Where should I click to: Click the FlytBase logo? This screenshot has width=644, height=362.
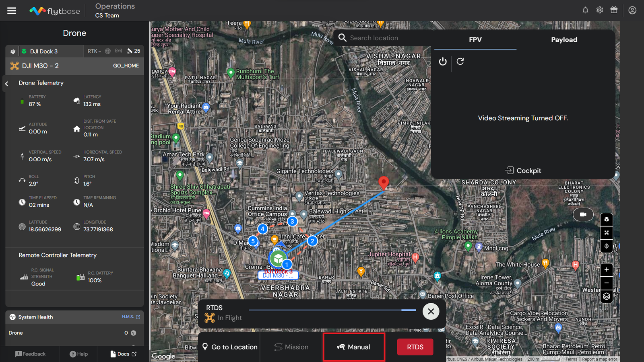[55, 11]
